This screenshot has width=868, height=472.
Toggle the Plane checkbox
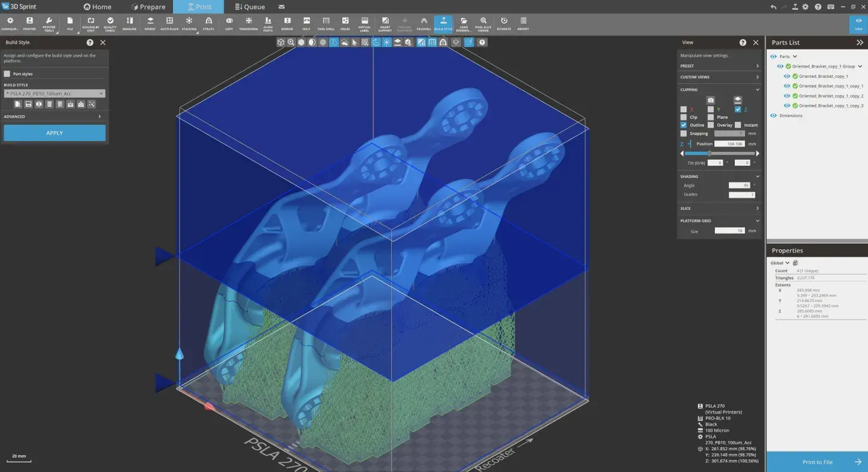pos(711,117)
